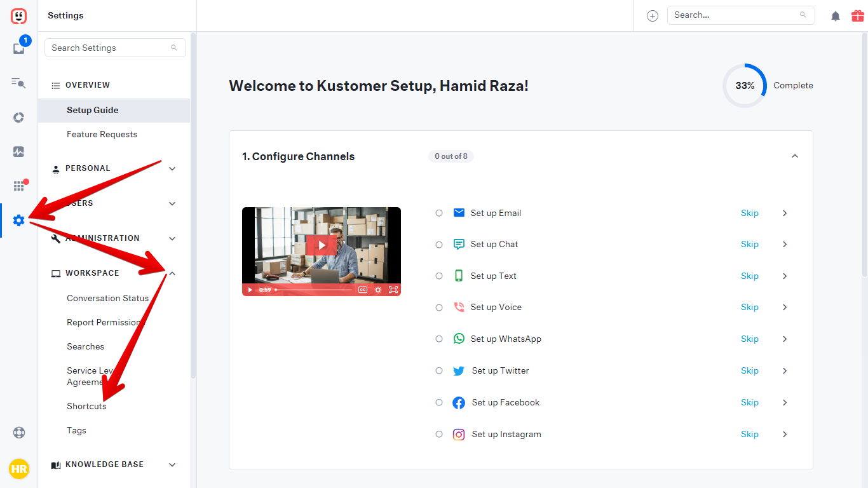868x488 pixels.
Task: Click the Twitter bird icon
Action: click(x=459, y=370)
